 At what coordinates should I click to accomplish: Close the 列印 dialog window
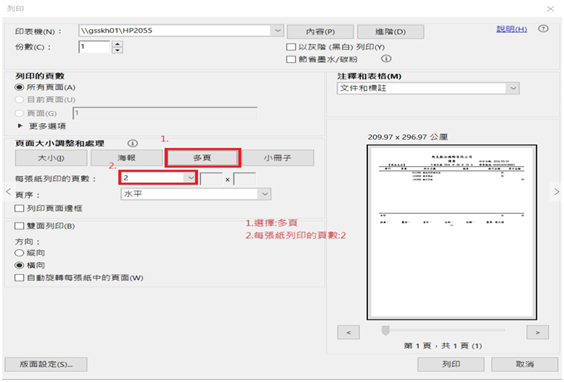click(x=550, y=9)
